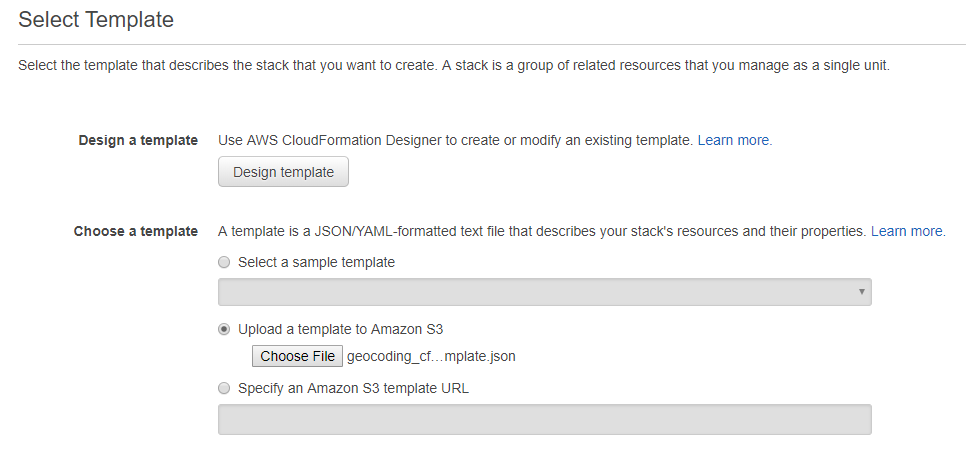This screenshot has height=463, width=966.
Task: Open Learn more link about templates
Action: point(908,232)
